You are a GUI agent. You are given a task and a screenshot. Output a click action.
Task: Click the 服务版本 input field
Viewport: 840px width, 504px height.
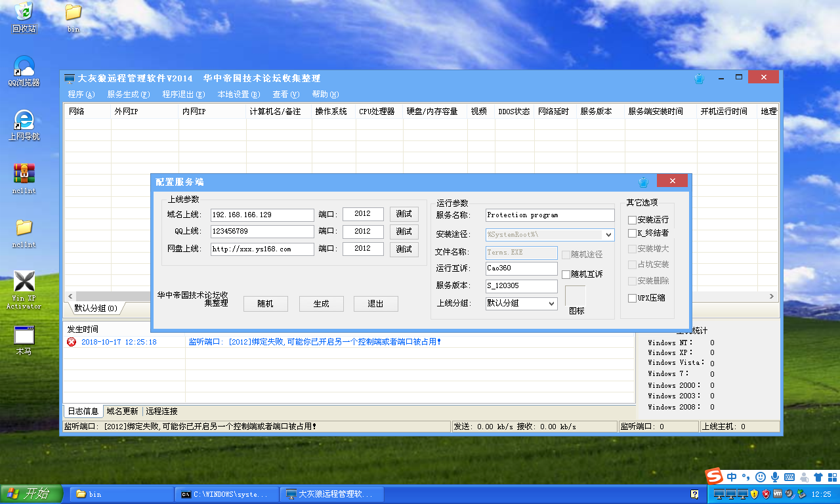[522, 286]
